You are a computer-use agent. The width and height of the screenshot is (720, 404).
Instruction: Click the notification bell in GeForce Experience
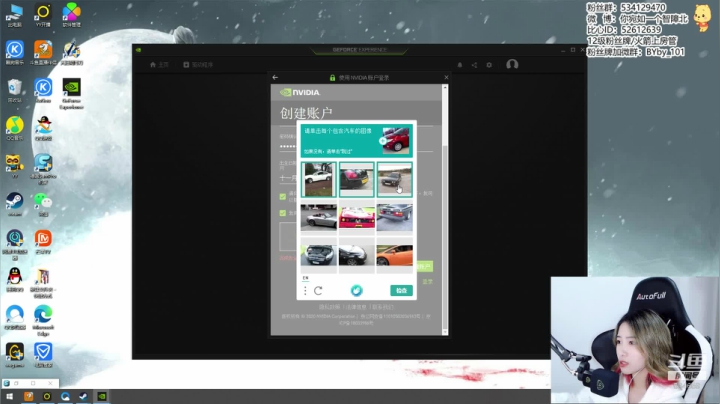coord(460,65)
